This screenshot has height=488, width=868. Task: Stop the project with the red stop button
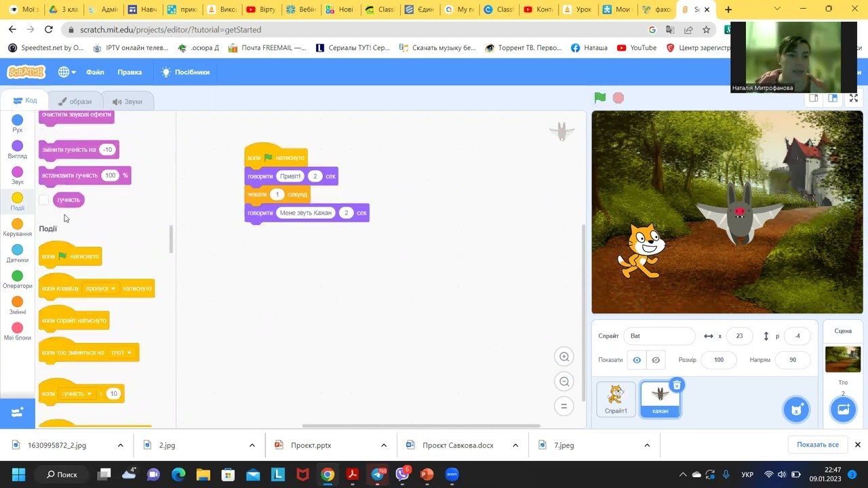click(x=618, y=98)
